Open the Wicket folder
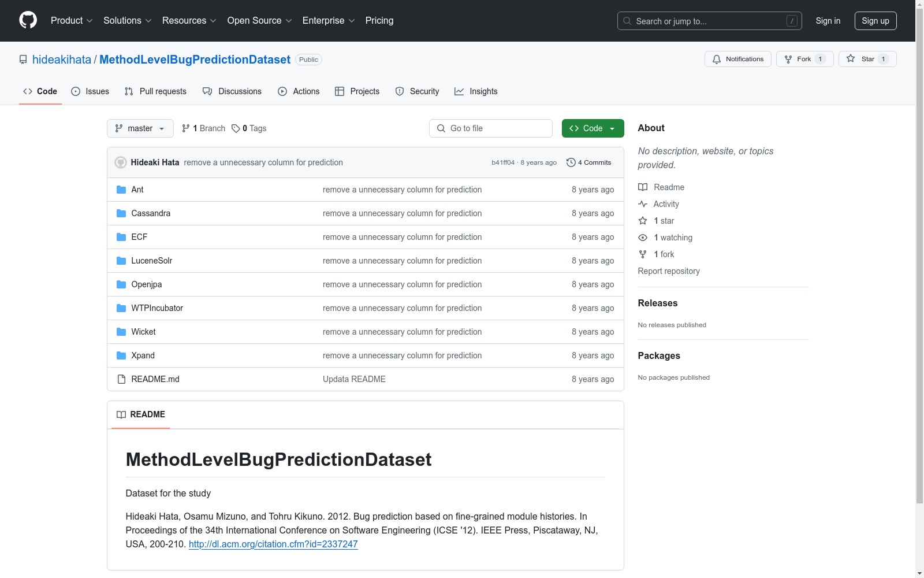Image resolution: width=924 pixels, height=578 pixels. click(x=143, y=332)
